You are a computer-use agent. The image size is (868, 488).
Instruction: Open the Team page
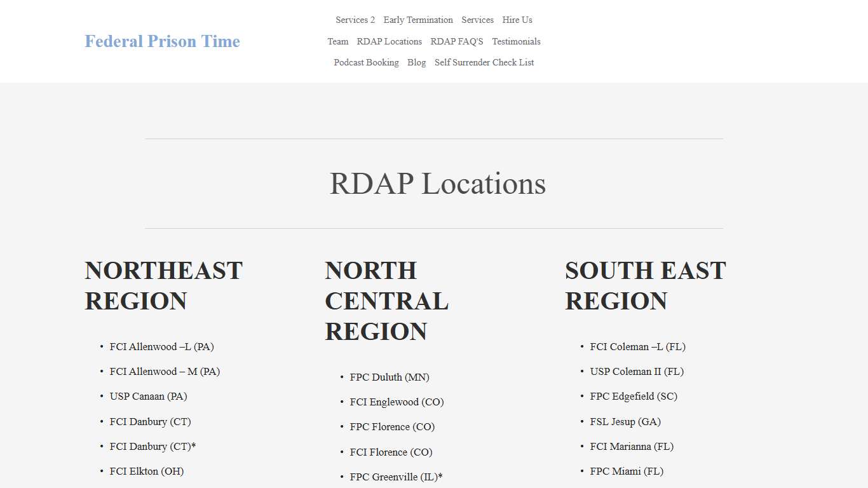(337, 41)
